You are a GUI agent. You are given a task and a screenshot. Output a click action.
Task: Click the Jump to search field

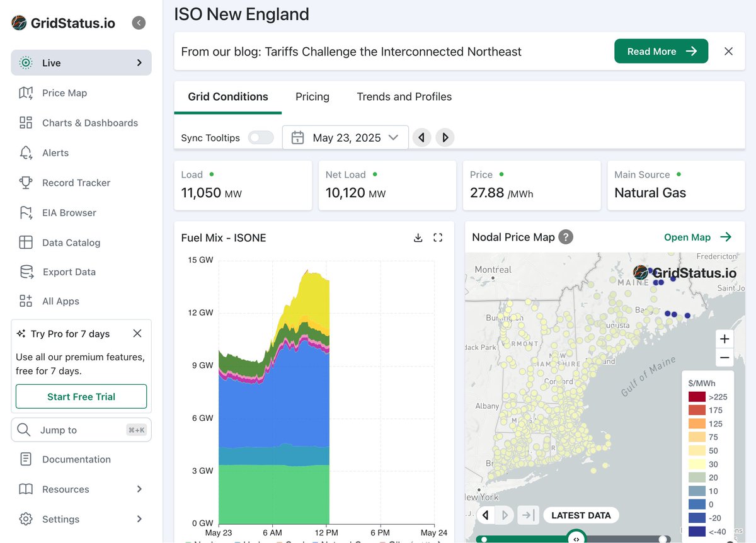pyautogui.click(x=81, y=430)
